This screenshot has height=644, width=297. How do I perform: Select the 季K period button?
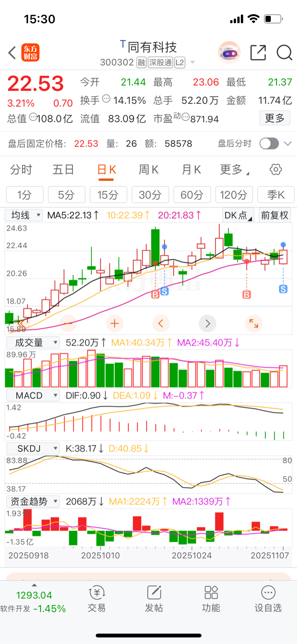pos(276,194)
